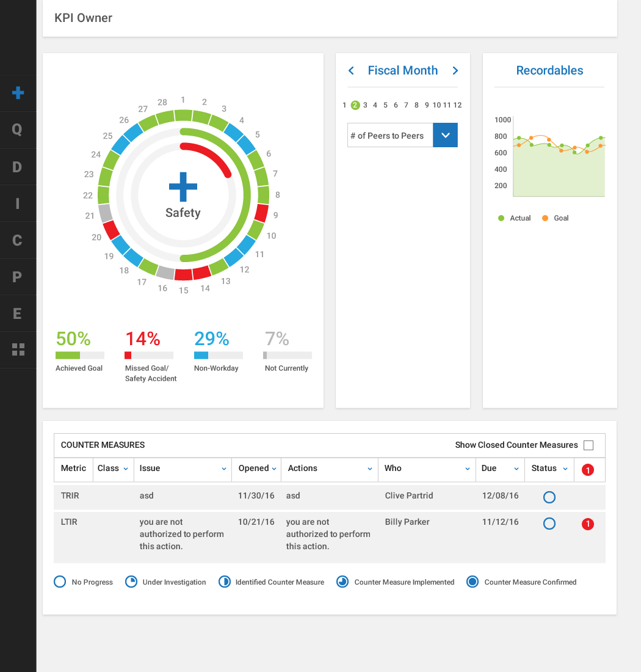Image resolution: width=641 pixels, height=672 pixels.
Task: Click the red alert badge in LTIR row
Action: (x=587, y=524)
